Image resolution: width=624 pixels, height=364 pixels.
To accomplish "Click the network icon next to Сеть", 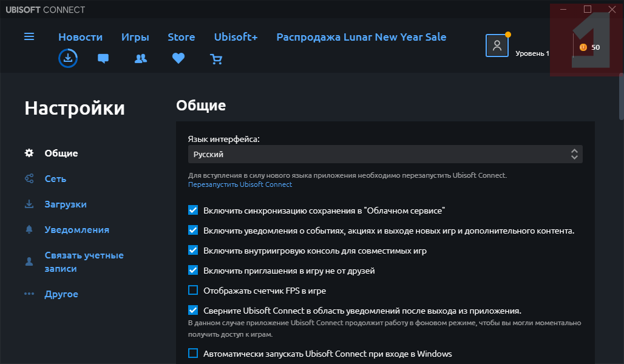I will 29,178.
